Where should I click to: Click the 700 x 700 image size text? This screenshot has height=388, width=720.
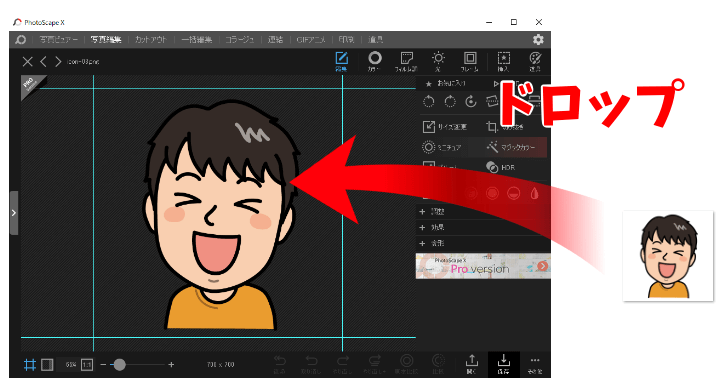click(x=220, y=365)
